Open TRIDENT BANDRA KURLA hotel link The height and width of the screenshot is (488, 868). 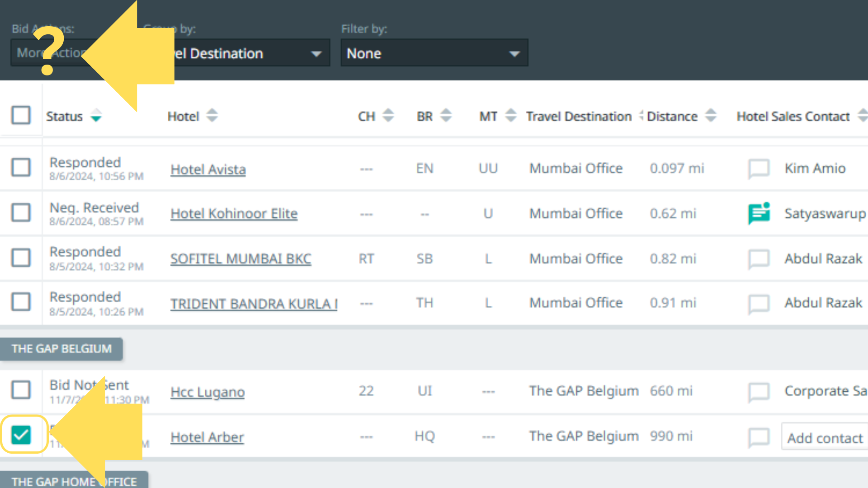click(253, 304)
